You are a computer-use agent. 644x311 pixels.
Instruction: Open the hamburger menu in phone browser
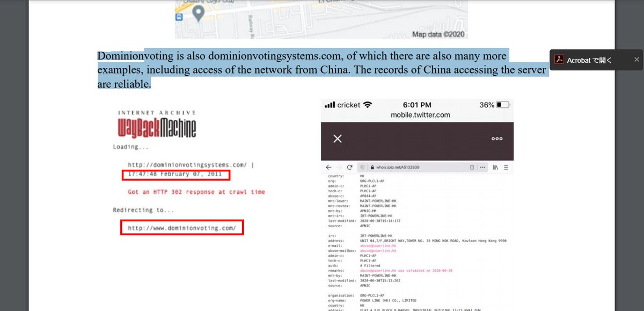[506, 168]
